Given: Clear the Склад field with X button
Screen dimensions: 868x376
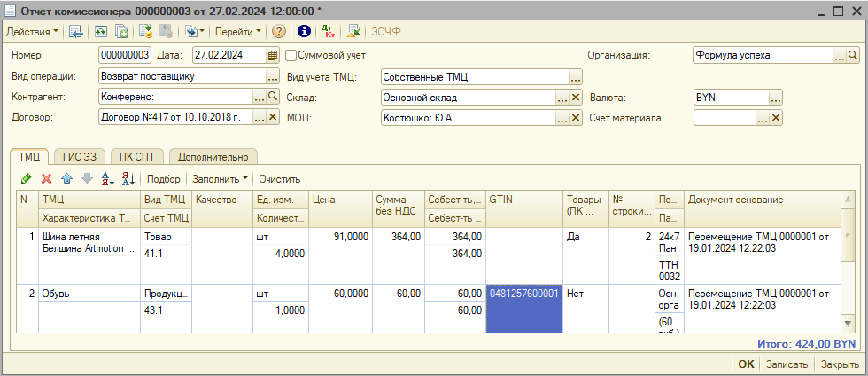Looking at the screenshot, I should [x=576, y=98].
